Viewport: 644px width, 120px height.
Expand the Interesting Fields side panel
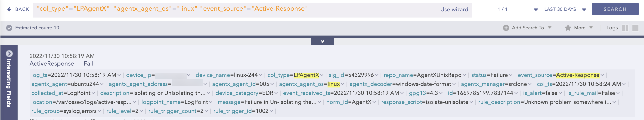tap(9, 54)
